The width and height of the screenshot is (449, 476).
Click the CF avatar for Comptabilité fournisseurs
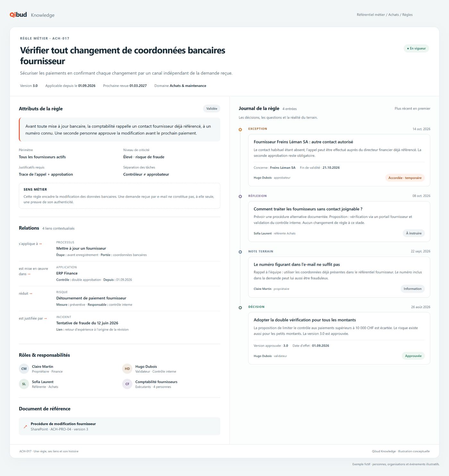(x=127, y=384)
